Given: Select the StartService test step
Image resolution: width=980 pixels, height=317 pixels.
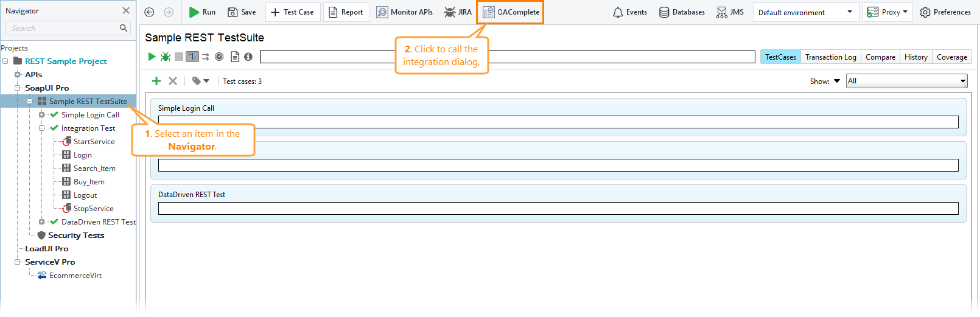Looking at the screenshot, I should coord(94,141).
